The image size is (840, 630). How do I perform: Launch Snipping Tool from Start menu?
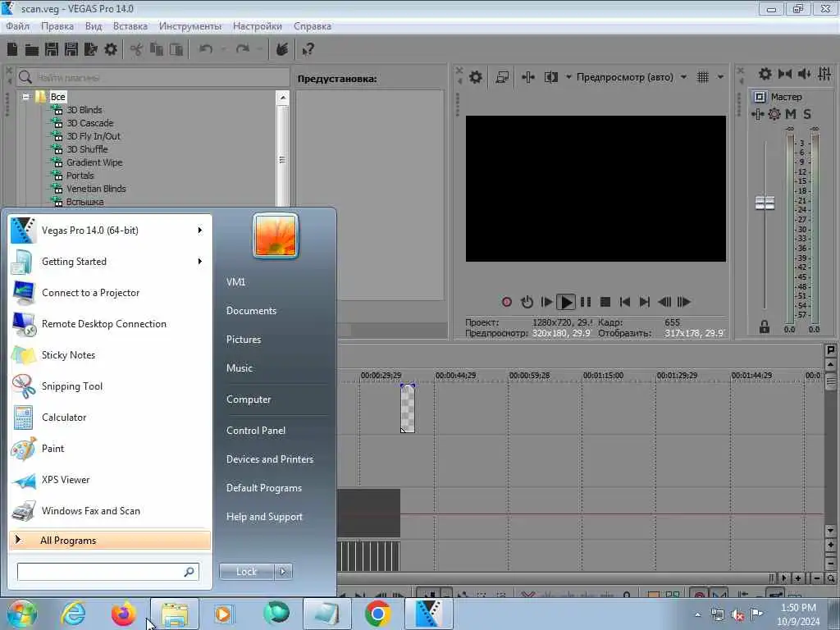coord(110,386)
